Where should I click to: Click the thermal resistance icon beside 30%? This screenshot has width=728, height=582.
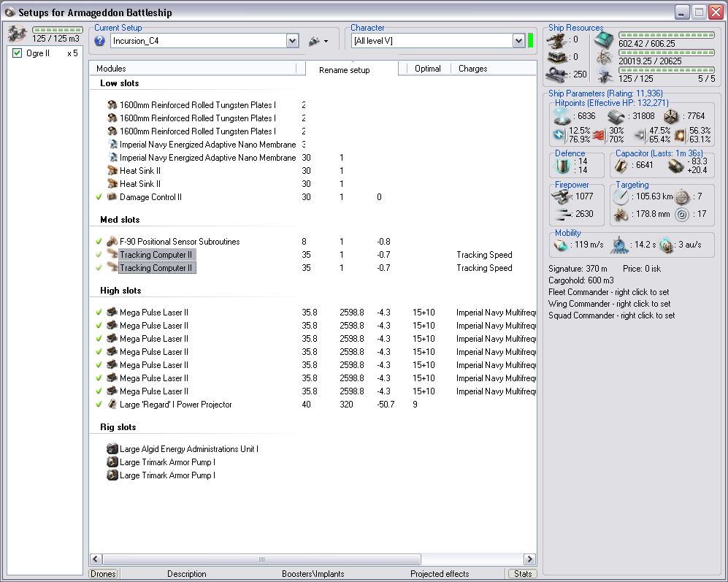tap(599, 135)
